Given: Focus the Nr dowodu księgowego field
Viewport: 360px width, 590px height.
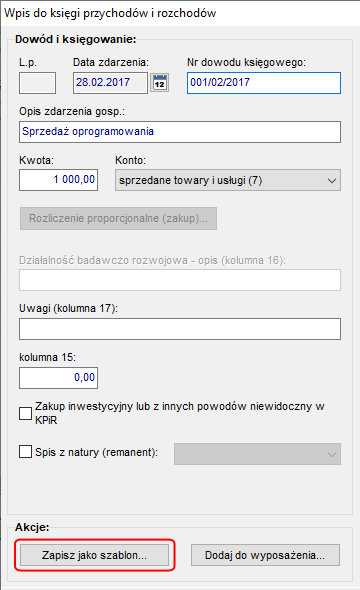Looking at the screenshot, I should pyautogui.click(x=264, y=83).
